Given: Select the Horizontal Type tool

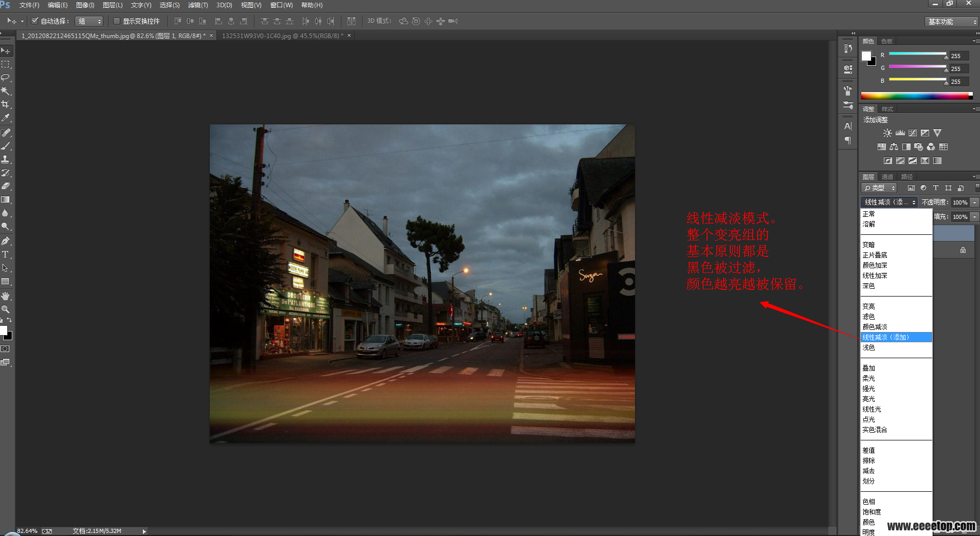Looking at the screenshot, I should click(x=6, y=254).
